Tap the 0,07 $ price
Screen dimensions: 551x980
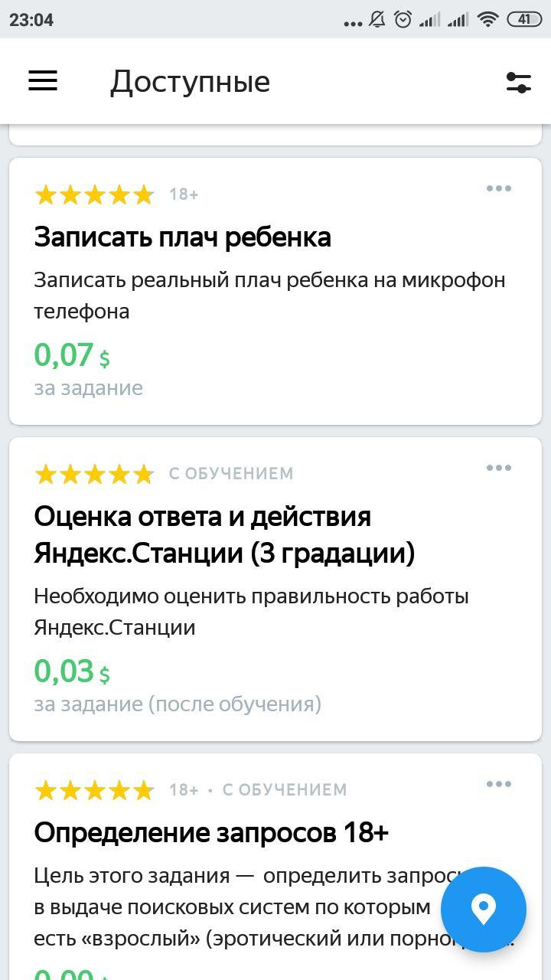tap(72, 356)
